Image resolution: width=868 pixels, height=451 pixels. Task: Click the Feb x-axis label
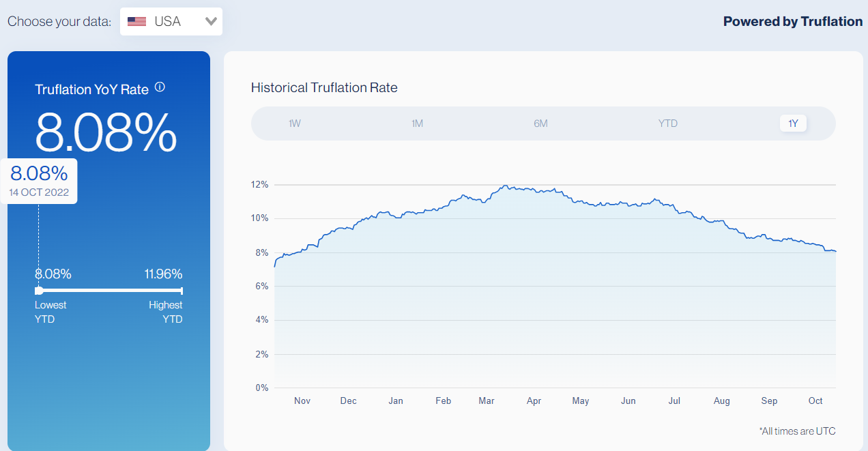444,401
